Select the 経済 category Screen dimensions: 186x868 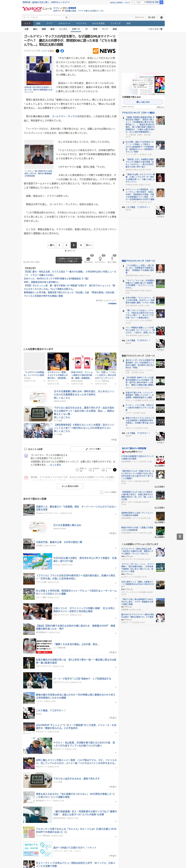52,29
